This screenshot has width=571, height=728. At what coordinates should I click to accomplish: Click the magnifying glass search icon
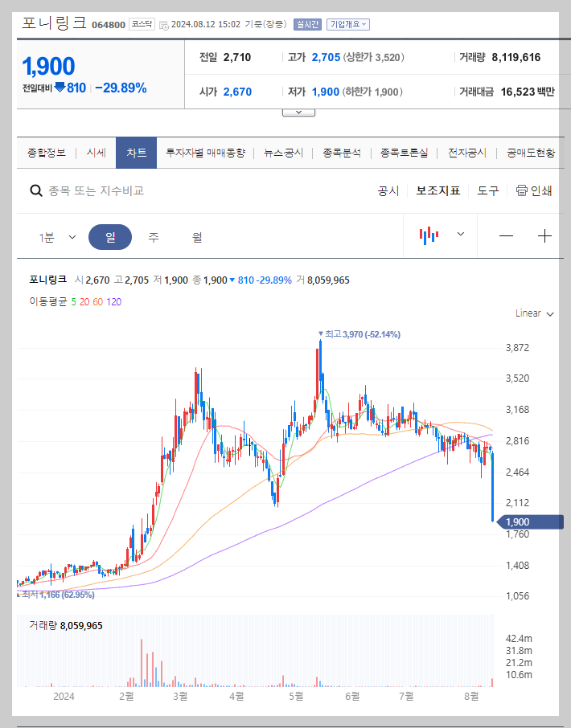(35, 191)
